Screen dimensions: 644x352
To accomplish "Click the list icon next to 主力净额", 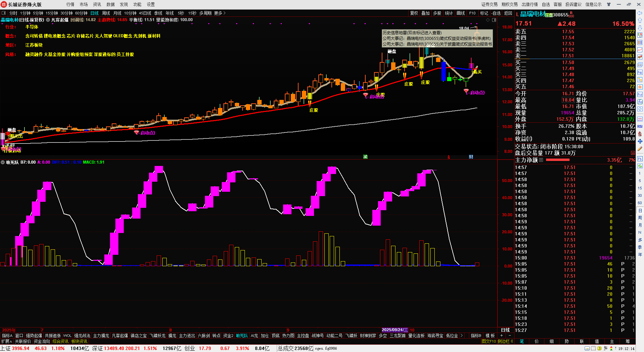I will (541, 160).
